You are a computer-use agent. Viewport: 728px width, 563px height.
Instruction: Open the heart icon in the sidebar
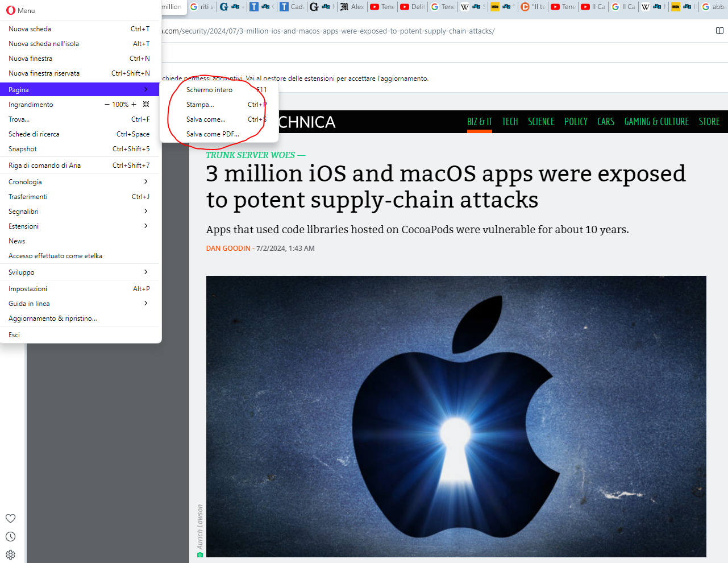[x=10, y=518]
